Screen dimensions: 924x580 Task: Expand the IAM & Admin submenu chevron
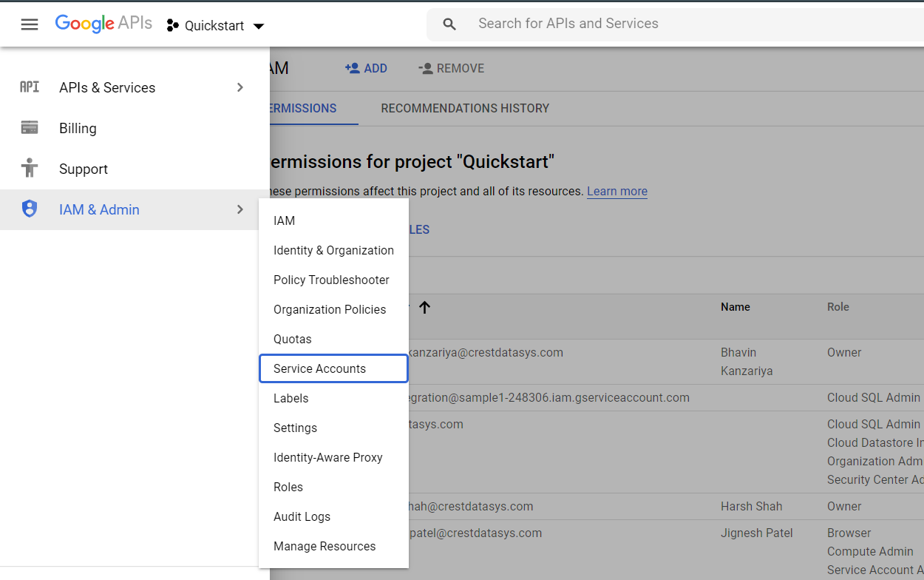240,209
